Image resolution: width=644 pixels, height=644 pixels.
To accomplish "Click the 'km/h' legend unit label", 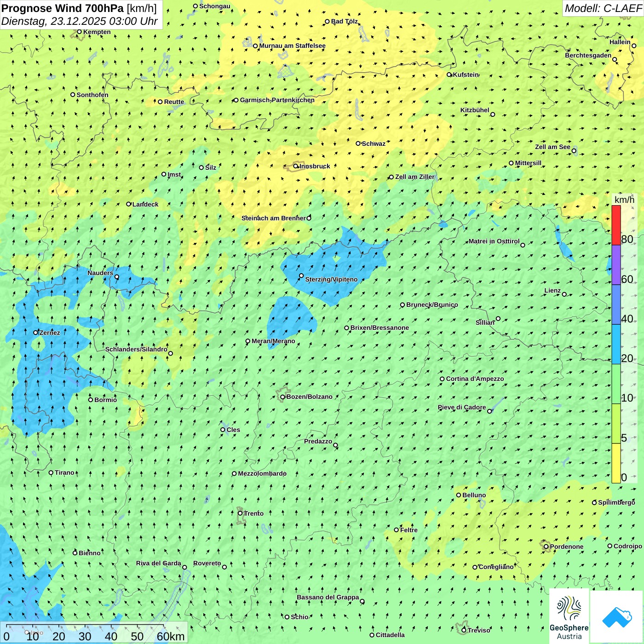I will click(x=624, y=200).
